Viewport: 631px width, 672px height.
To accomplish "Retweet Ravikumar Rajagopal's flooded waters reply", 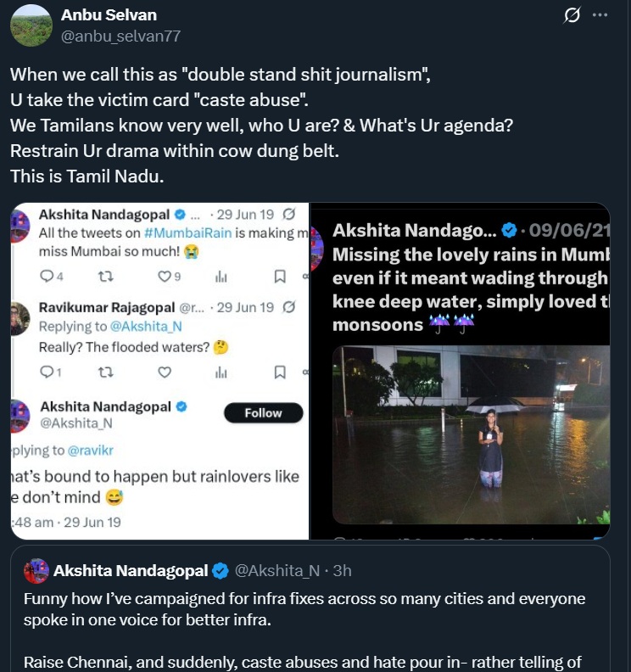I will [x=106, y=371].
